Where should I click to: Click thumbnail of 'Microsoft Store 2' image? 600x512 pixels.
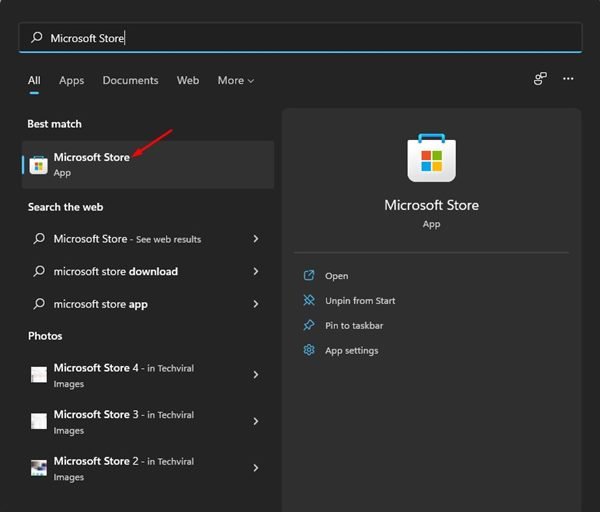(x=39, y=468)
